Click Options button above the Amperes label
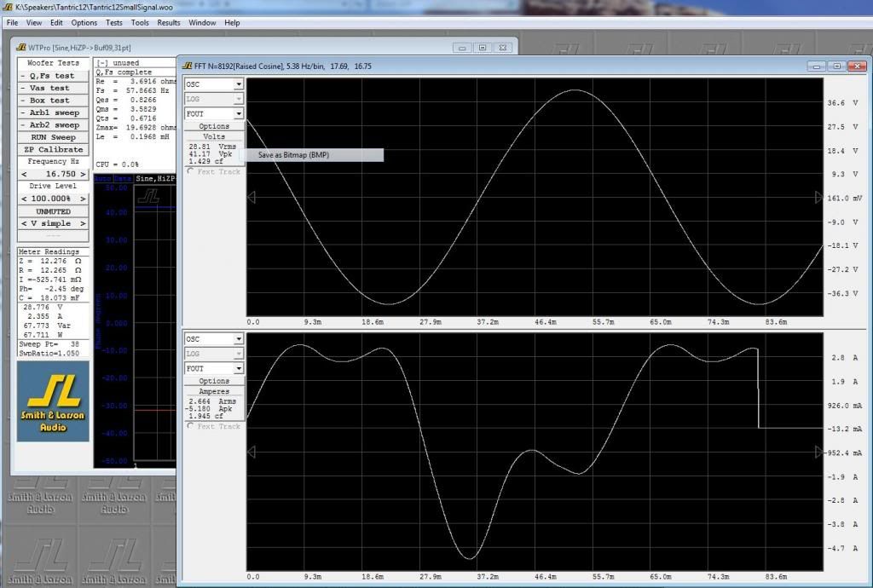Screen dimensions: 873x588 214,381
